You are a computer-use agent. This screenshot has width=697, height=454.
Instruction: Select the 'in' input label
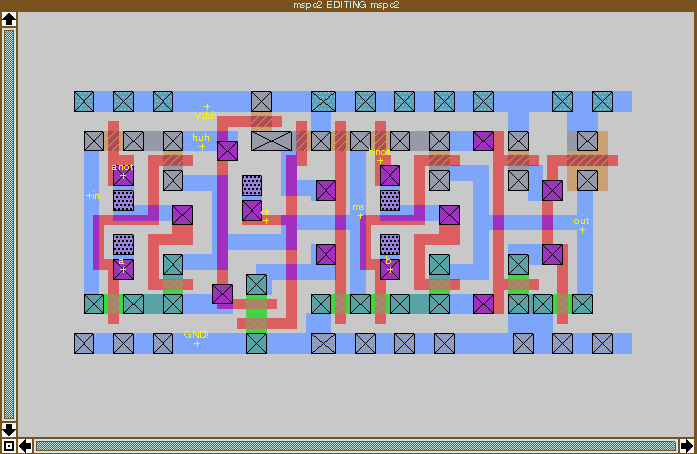93,196
